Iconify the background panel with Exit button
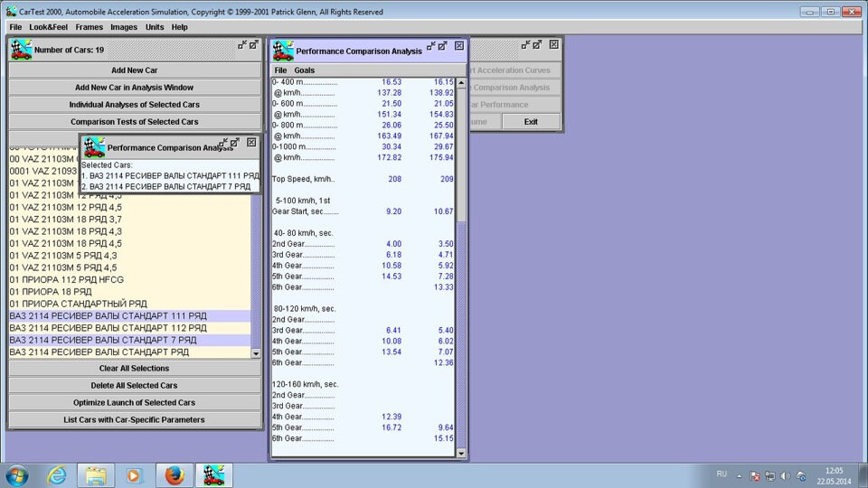 click(525, 45)
